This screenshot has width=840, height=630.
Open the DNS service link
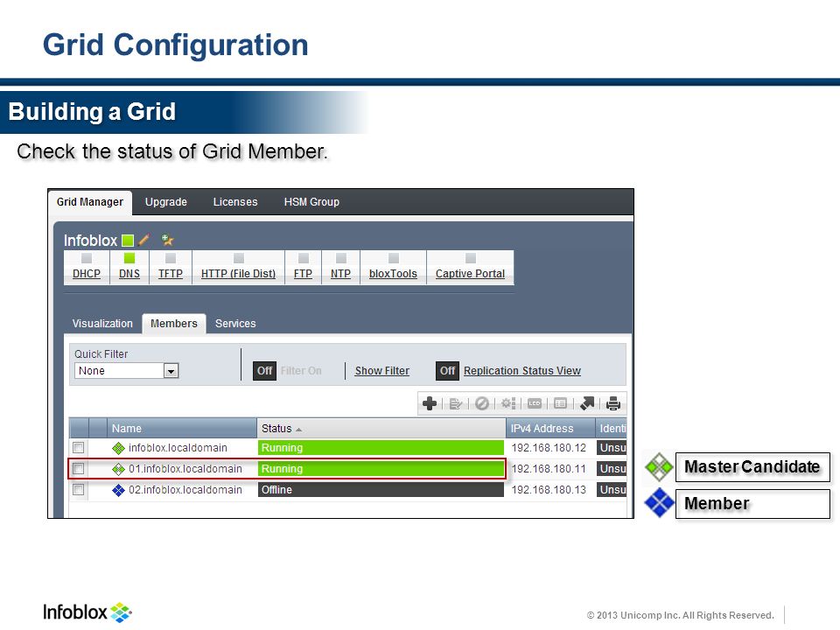(x=129, y=274)
